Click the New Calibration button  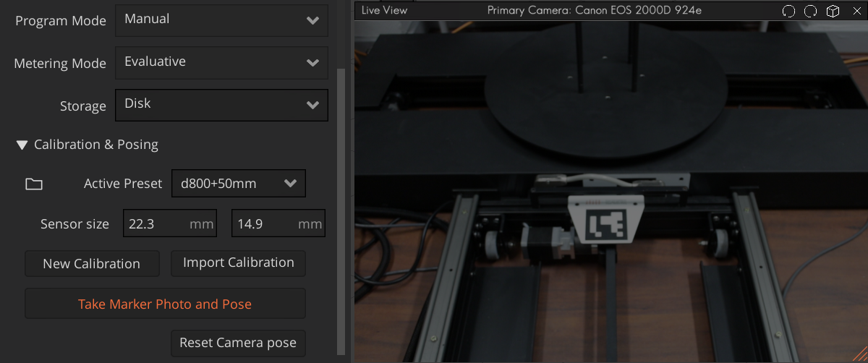tap(92, 264)
